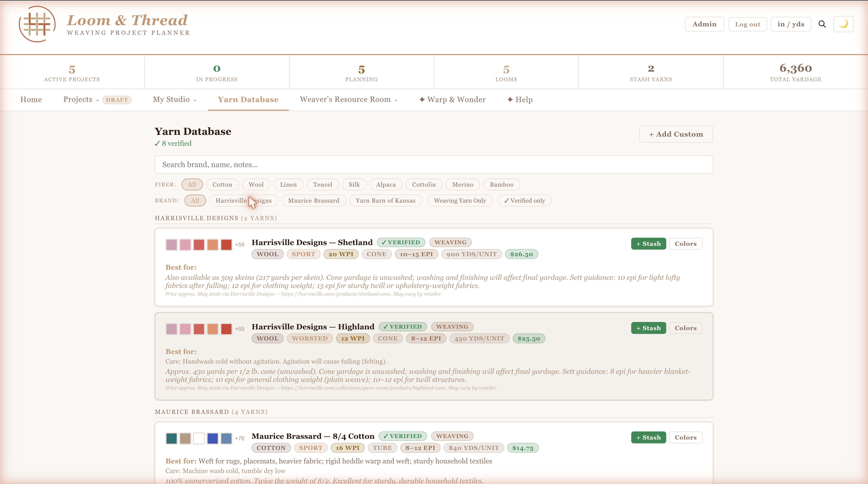Add Shetland yarn to stash
868x484 pixels.
coord(648,244)
